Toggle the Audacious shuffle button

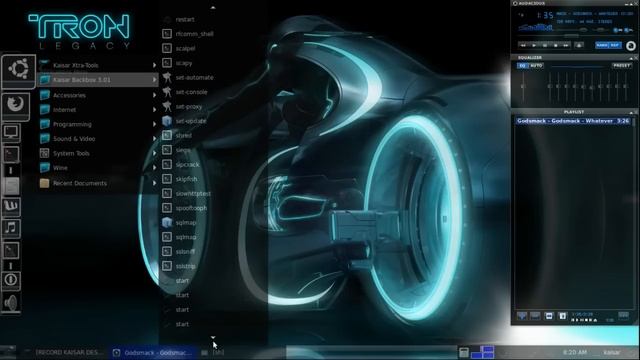point(602,45)
